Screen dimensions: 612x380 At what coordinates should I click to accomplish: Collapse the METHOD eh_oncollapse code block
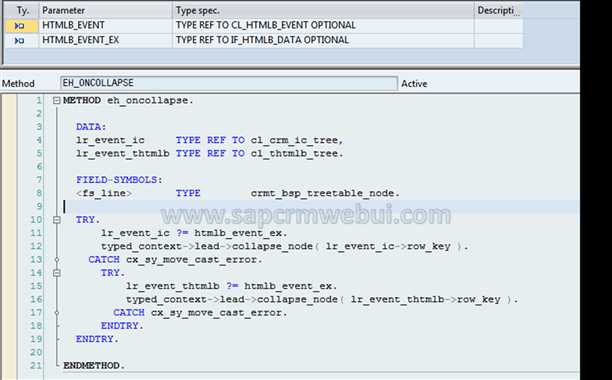click(57, 101)
